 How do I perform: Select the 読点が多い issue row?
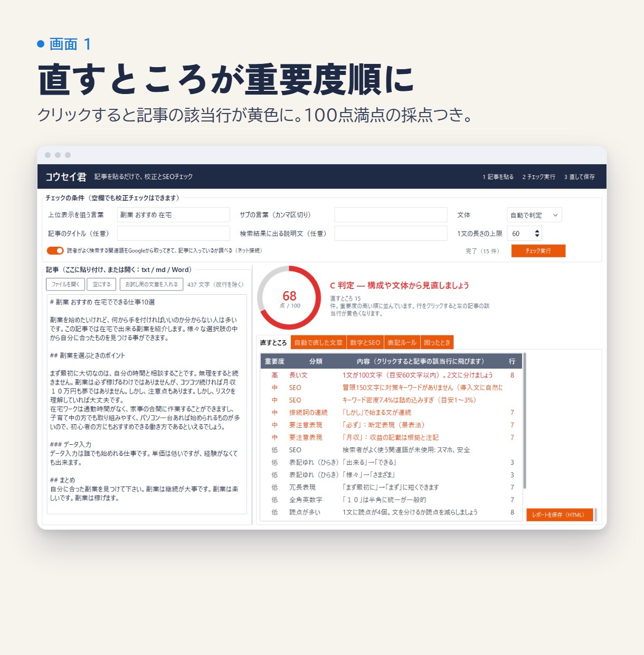click(x=391, y=512)
